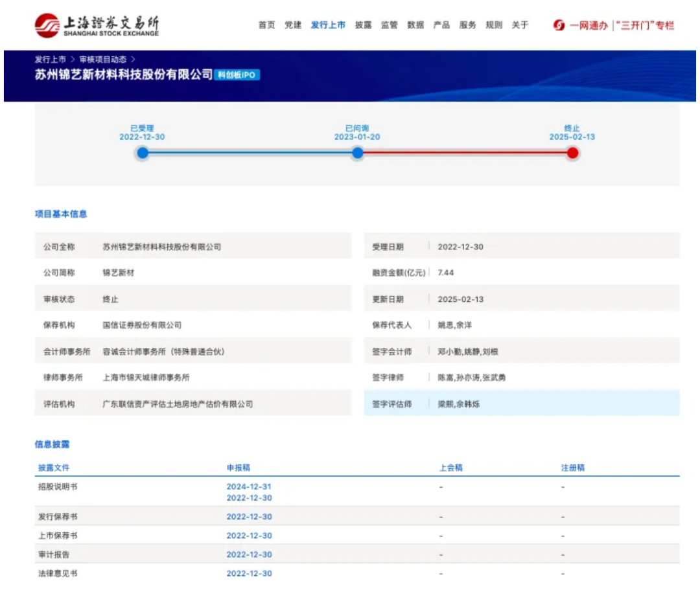The image size is (700, 592).
Task: Click the 签字会计师 names cell
Action: [x=467, y=352]
